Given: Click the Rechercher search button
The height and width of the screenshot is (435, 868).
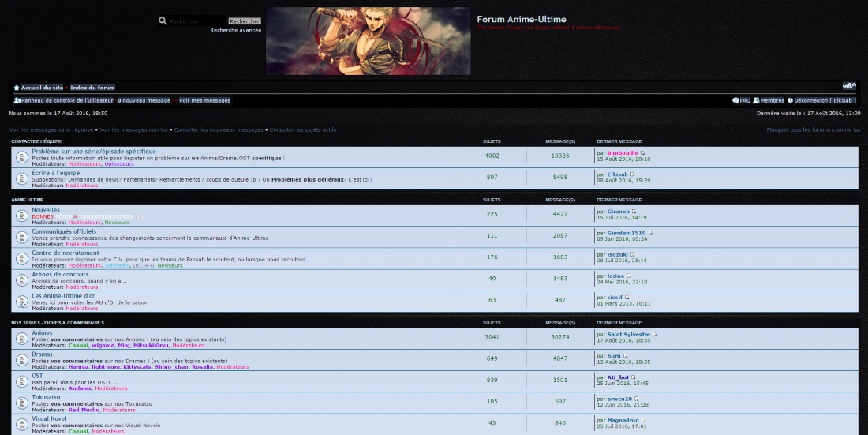Looking at the screenshot, I should pyautogui.click(x=245, y=21).
